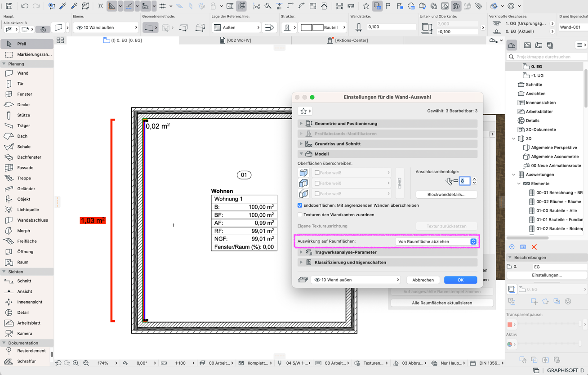
Task: Select the Kamera tool
Action: pyautogui.click(x=27, y=334)
